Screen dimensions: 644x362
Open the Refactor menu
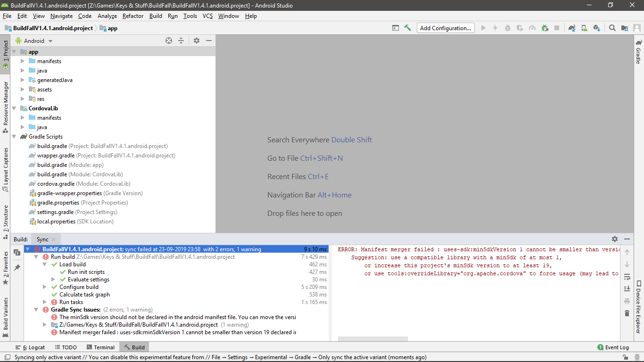[133, 16]
